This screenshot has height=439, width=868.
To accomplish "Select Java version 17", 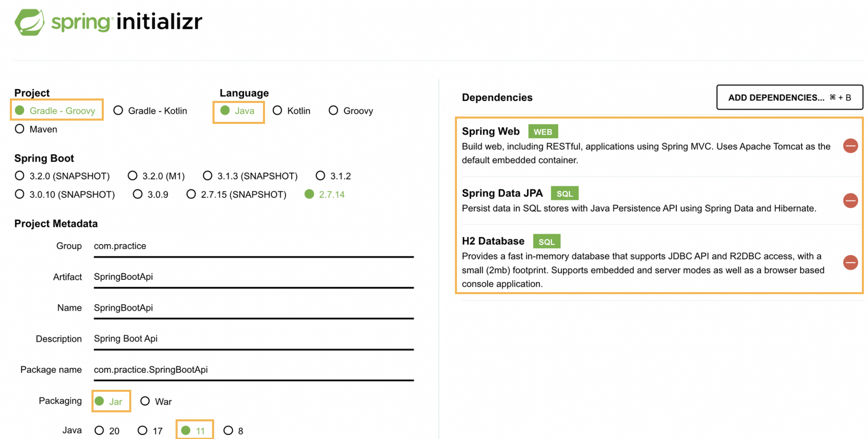I will point(142,430).
